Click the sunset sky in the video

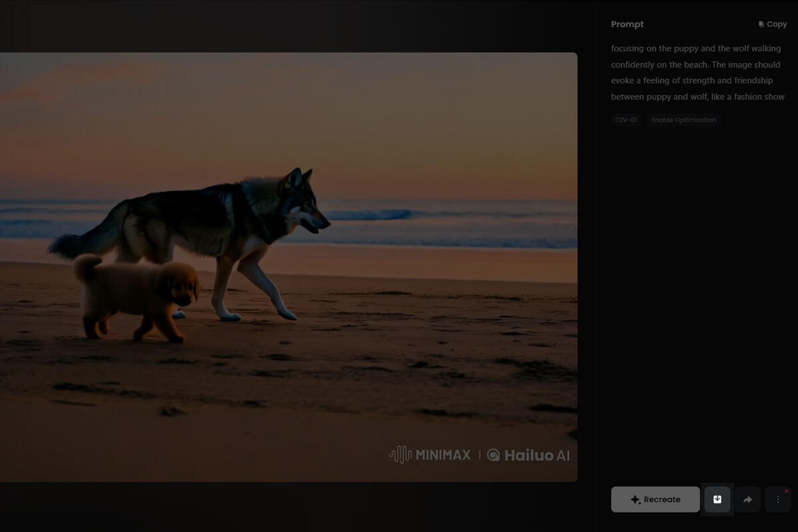tap(332, 113)
